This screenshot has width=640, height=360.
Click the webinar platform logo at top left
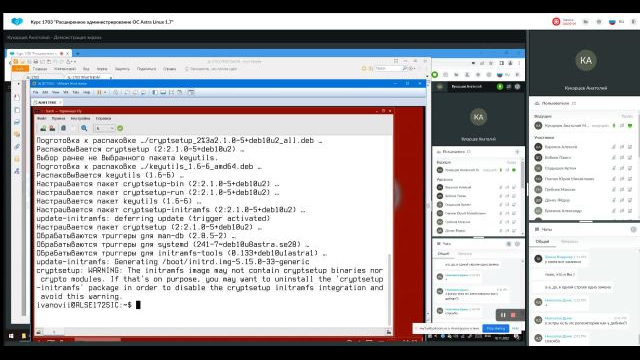17,21
